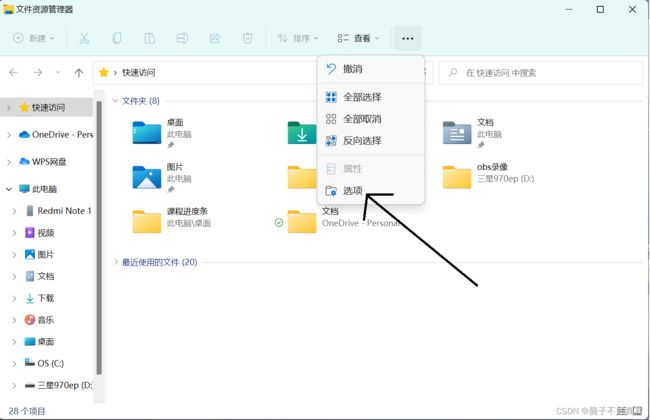Image resolution: width=650 pixels, height=420 pixels.
Task: Select 视频 in the sidebar
Action: pos(40,233)
